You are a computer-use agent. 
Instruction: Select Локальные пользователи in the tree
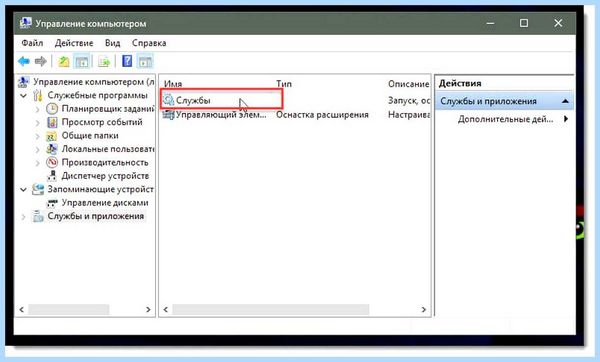pos(108,149)
